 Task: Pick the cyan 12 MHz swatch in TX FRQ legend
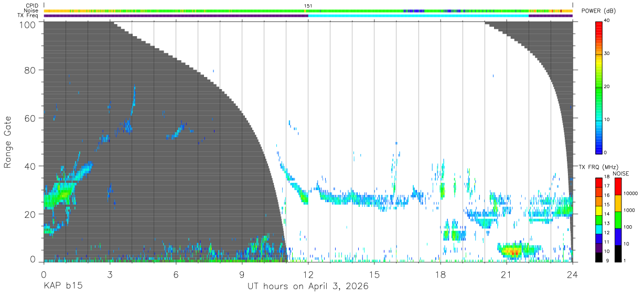(x=599, y=228)
